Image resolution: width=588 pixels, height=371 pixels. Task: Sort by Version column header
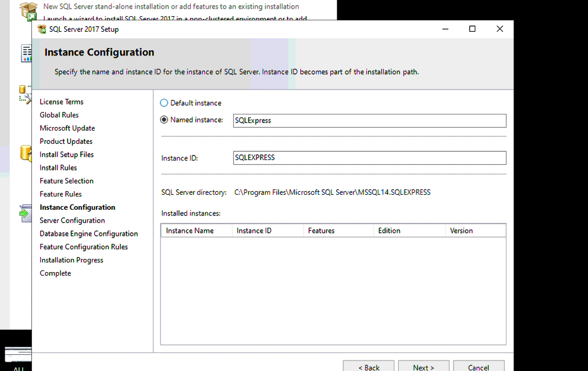(475, 231)
